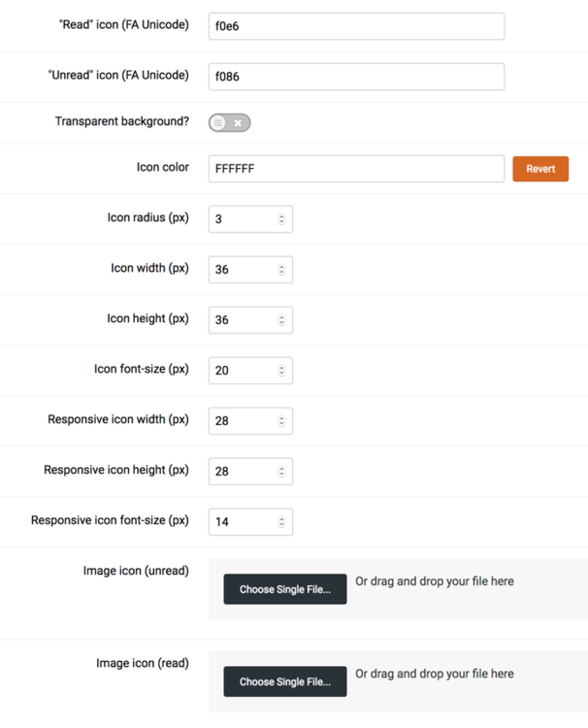Click the Responsive icon font-size stepper arrows

click(281, 522)
